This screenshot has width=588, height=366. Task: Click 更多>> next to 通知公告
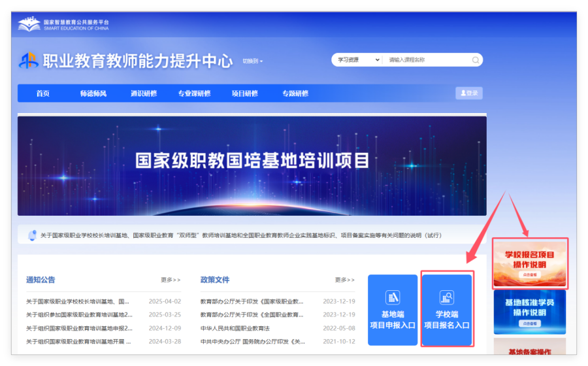(x=171, y=280)
